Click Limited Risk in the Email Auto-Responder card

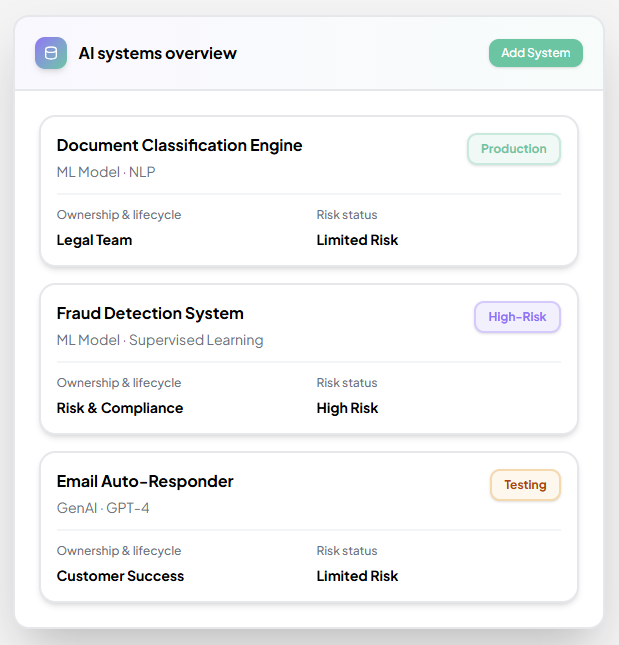point(357,576)
